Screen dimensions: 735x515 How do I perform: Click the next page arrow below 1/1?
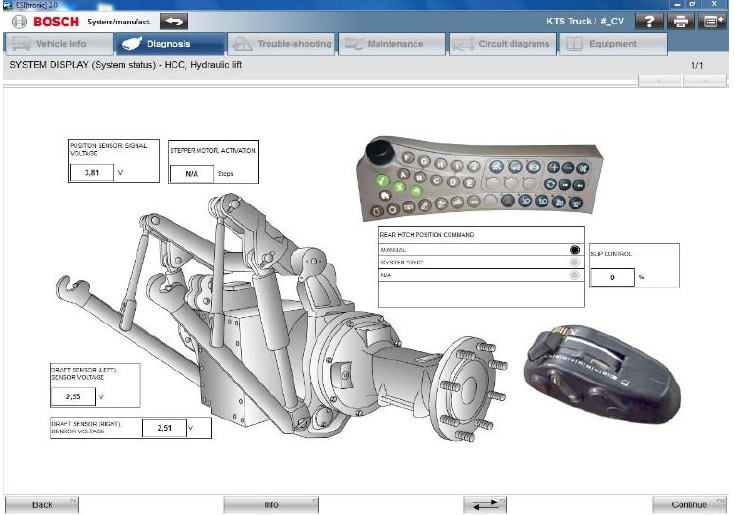click(705, 81)
